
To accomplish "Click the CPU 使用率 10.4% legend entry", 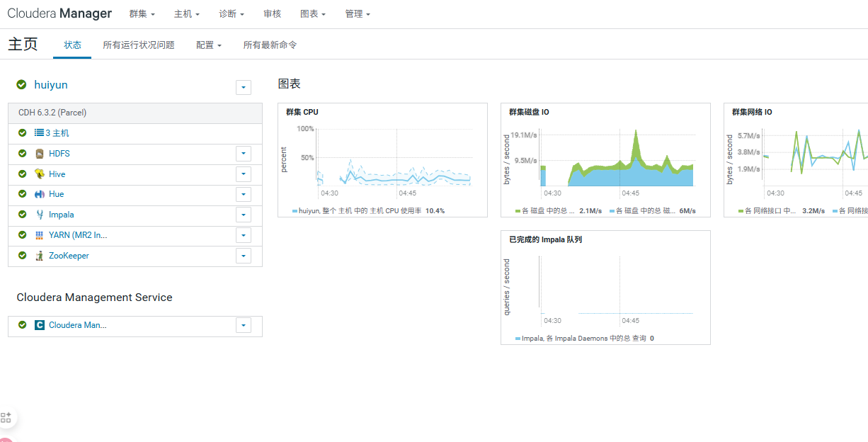I will [369, 211].
